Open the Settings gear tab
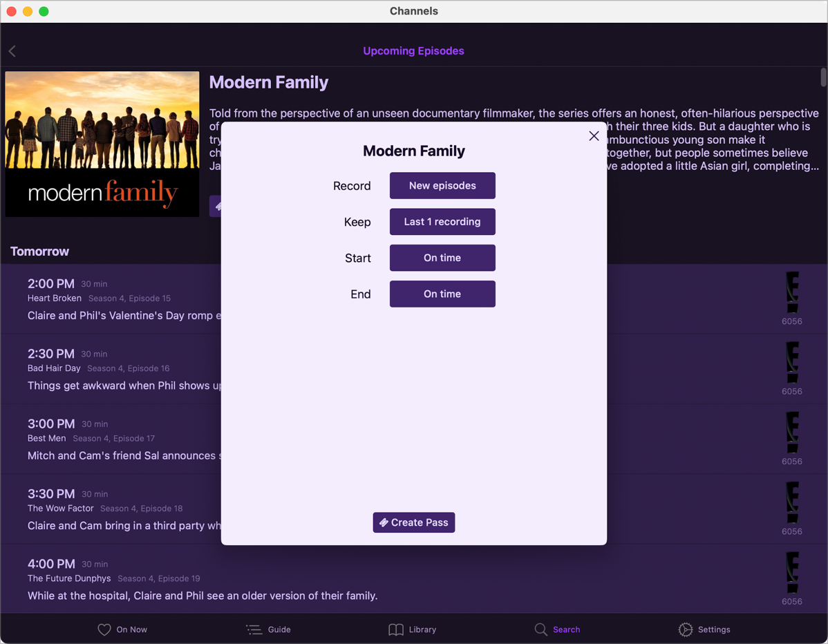Image resolution: width=828 pixels, height=644 pixels. click(x=704, y=629)
